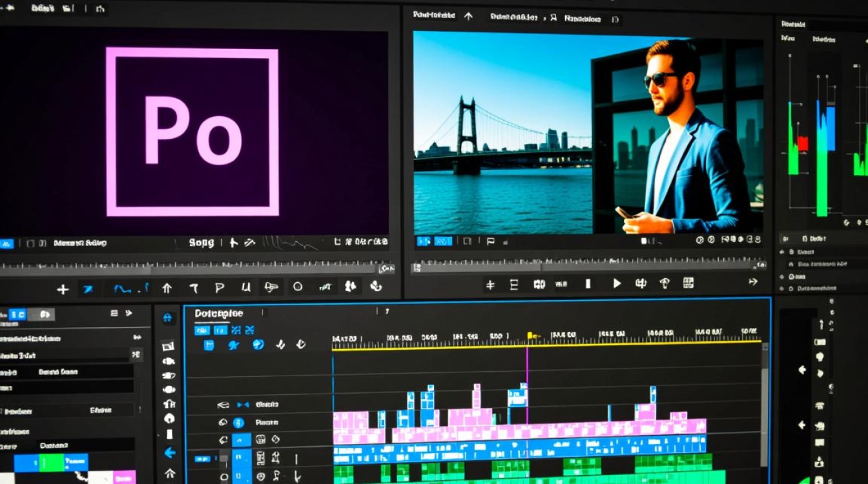Click the green swatch in the lower-left panel
The height and width of the screenshot is (484, 868).
click(51, 463)
